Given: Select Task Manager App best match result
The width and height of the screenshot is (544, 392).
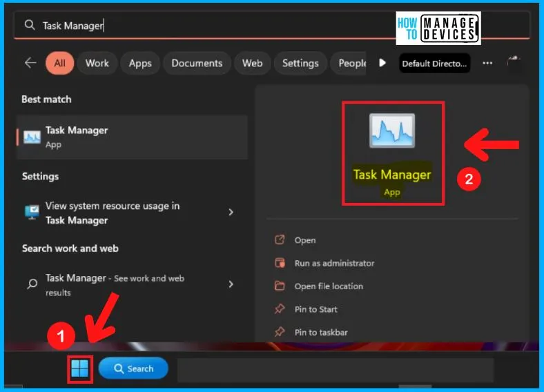Looking at the screenshot, I should pyautogui.click(x=132, y=137).
